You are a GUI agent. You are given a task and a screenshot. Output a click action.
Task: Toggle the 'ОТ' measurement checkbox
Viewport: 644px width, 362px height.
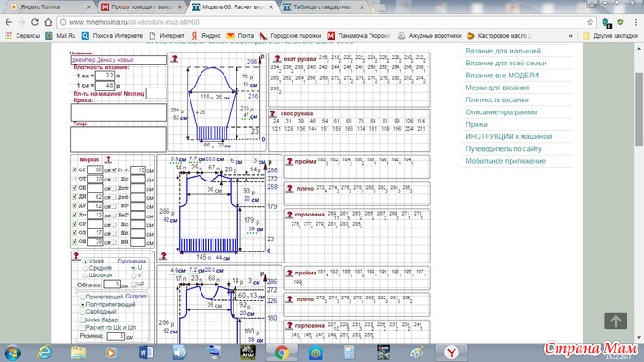[x=75, y=179]
